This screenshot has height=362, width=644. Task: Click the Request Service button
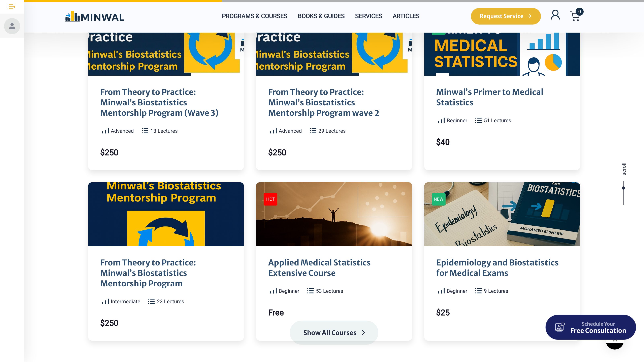tap(506, 16)
